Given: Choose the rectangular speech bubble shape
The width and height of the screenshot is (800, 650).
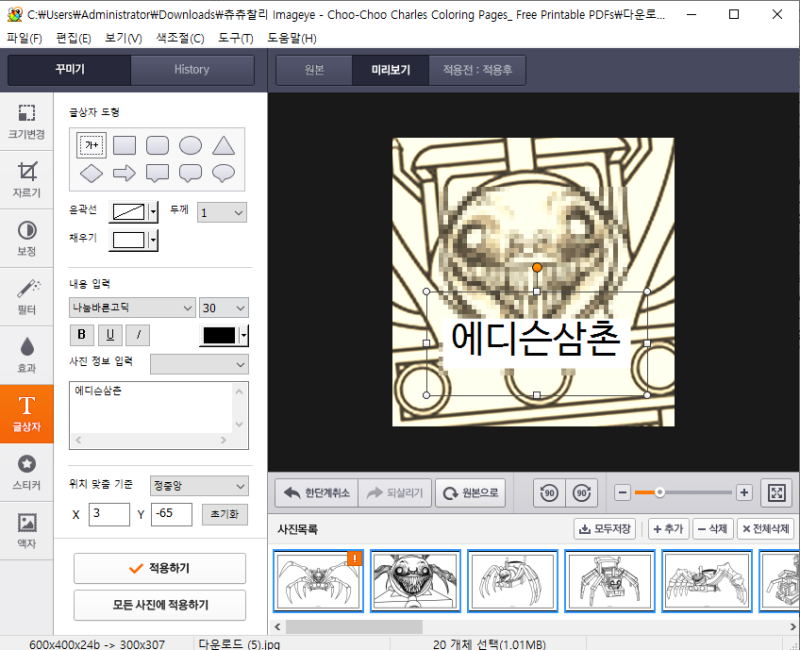Looking at the screenshot, I should 157,173.
